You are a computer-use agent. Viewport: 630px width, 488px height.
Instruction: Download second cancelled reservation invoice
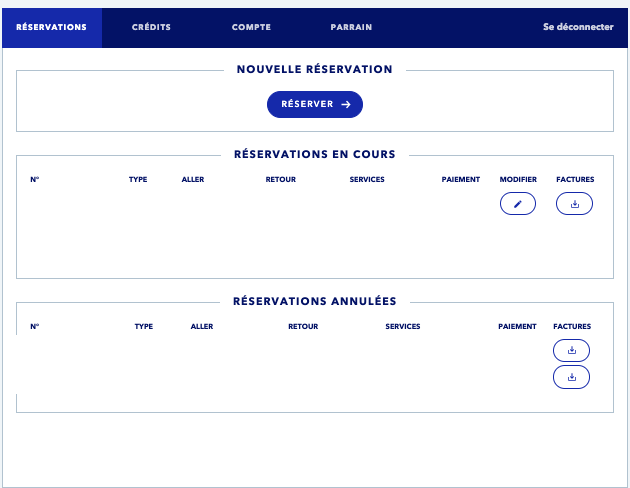click(571, 377)
